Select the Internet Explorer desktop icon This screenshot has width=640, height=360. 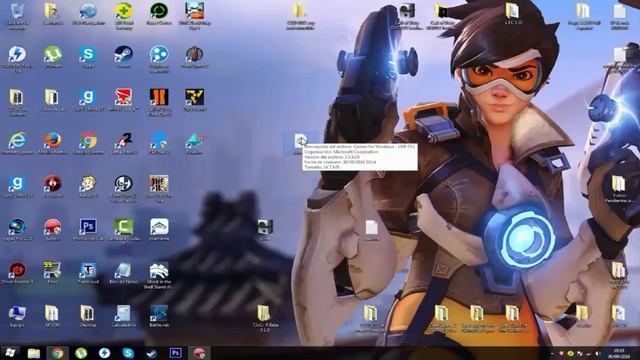click(x=17, y=143)
